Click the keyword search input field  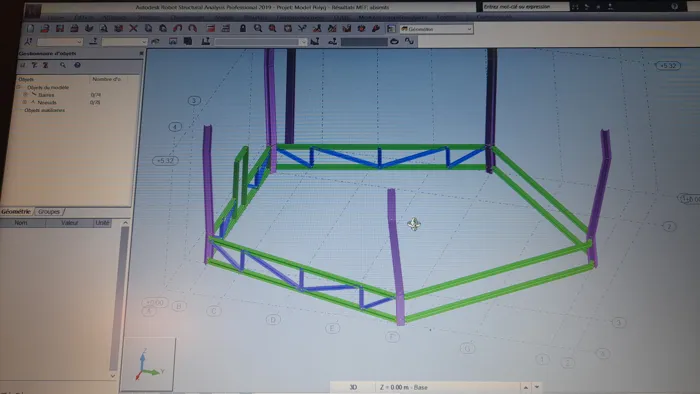click(x=525, y=7)
